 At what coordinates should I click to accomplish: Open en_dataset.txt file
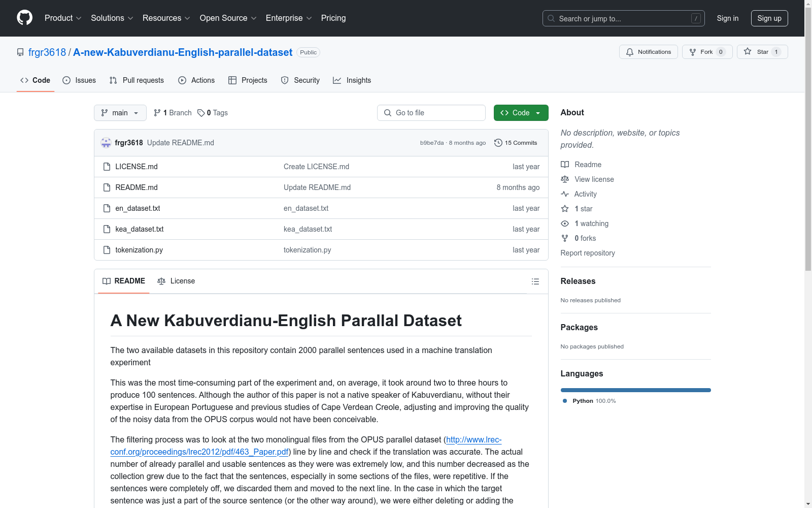[x=138, y=208]
